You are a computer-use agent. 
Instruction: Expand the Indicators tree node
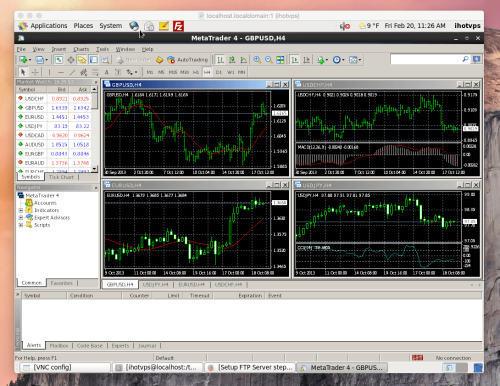pyautogui.click(x=21, y=210)
